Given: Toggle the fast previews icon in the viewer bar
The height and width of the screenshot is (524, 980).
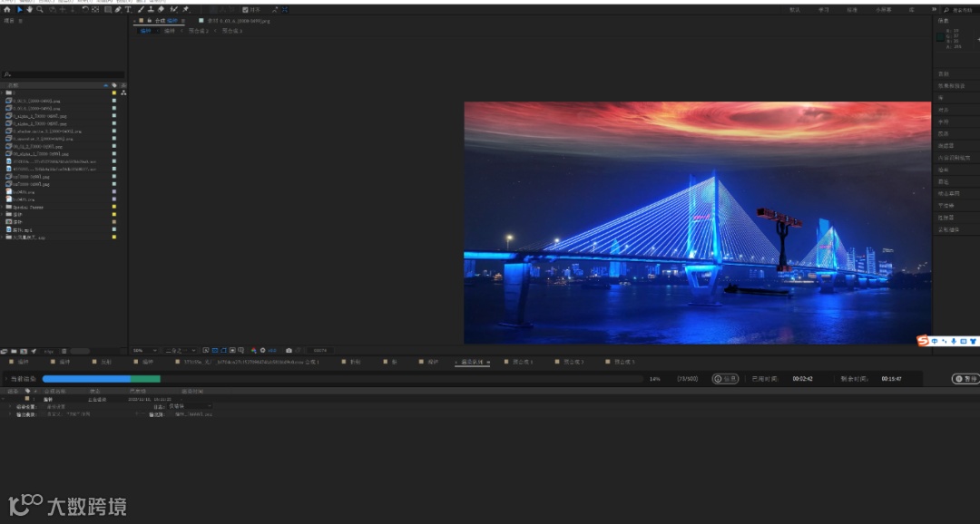Looking at the screenshot, I should pyautogui.click(x=206, y=350).
